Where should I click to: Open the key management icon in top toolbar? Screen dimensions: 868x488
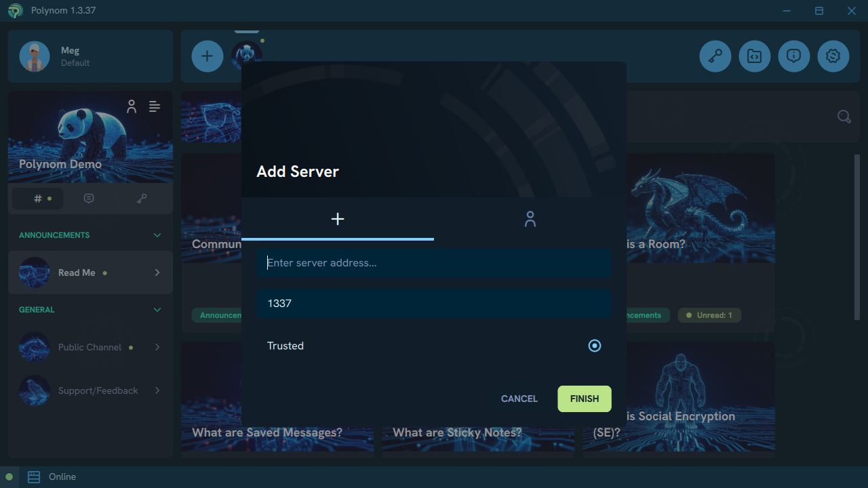click(x=715, y=56)
